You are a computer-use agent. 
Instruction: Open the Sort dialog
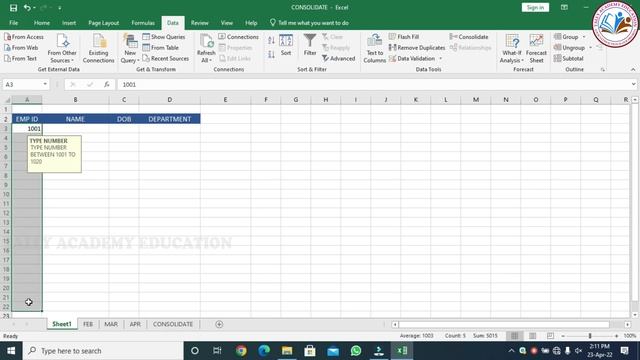[286, 45]
